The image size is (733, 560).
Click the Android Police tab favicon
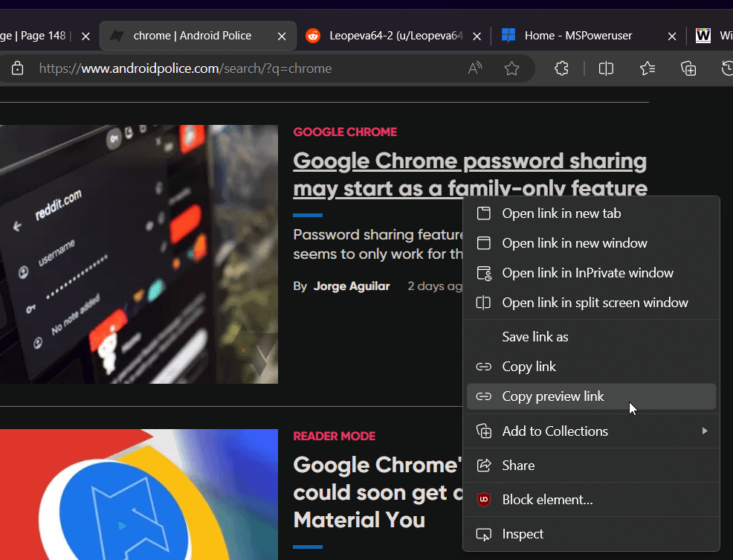(117, 36)
